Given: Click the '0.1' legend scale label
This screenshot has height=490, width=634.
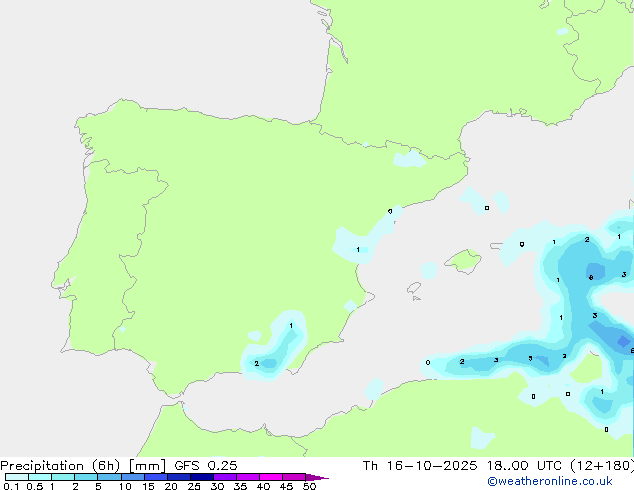Looking at the screenshot, I should point(11,486).
